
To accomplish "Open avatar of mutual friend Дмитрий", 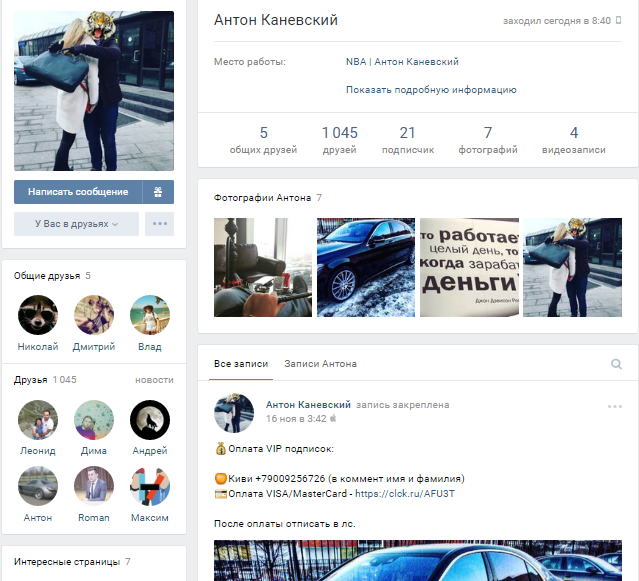I will 94,315.
